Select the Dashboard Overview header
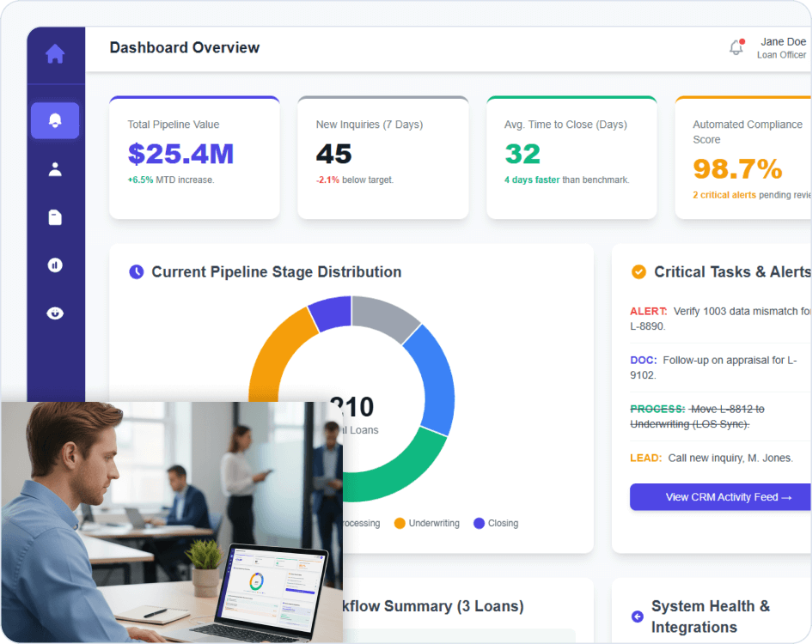812x644 pixels. click(x=184, y=47)
